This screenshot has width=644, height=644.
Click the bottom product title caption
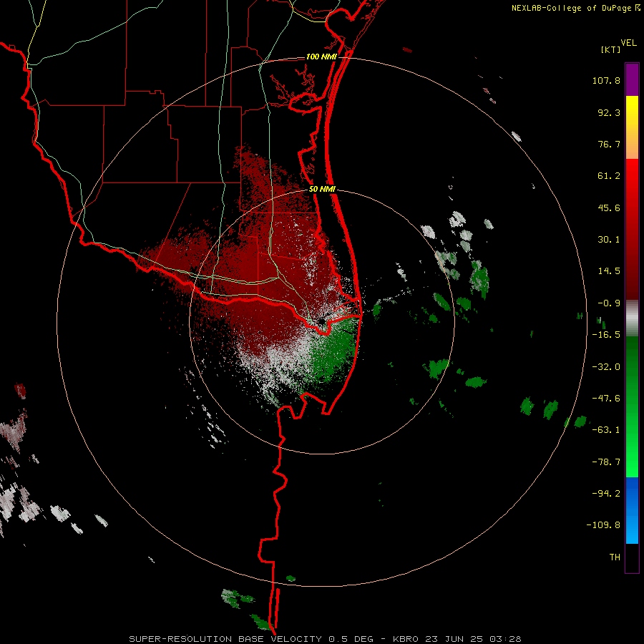point(325,639)
